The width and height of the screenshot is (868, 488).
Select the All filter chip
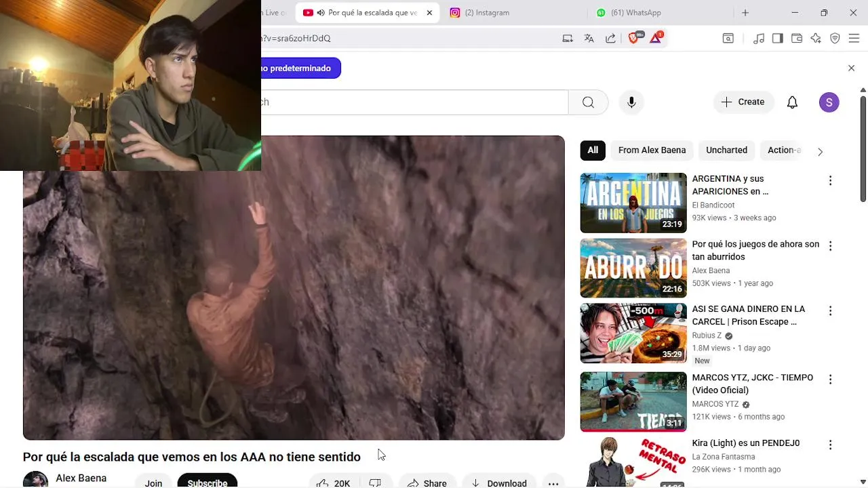point(593,150)
